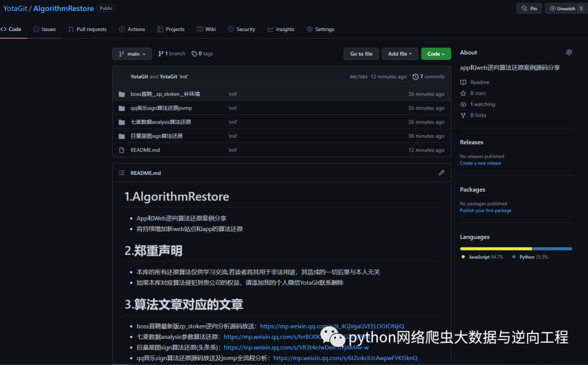Open the Pull requests tab
Screen dimensions: 588x365
87,29
